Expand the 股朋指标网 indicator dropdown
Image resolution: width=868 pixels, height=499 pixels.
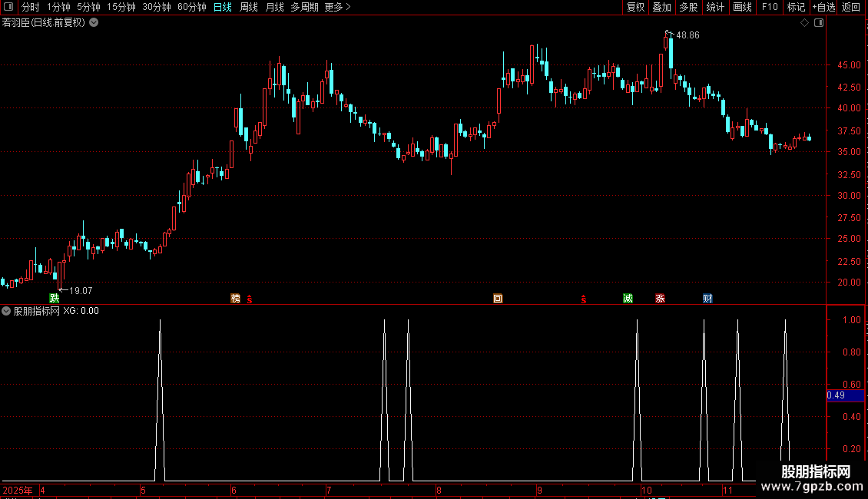6,311
